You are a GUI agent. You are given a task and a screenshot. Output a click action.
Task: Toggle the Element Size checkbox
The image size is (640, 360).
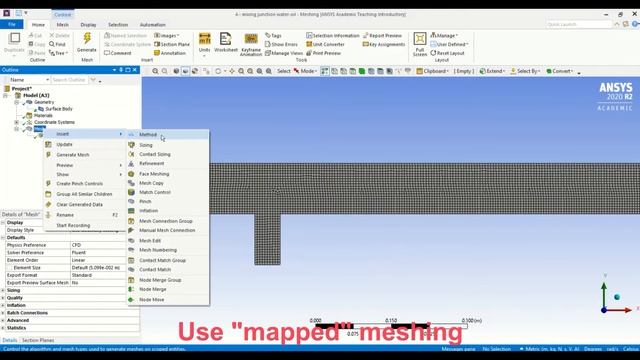(x=9, y=268)
